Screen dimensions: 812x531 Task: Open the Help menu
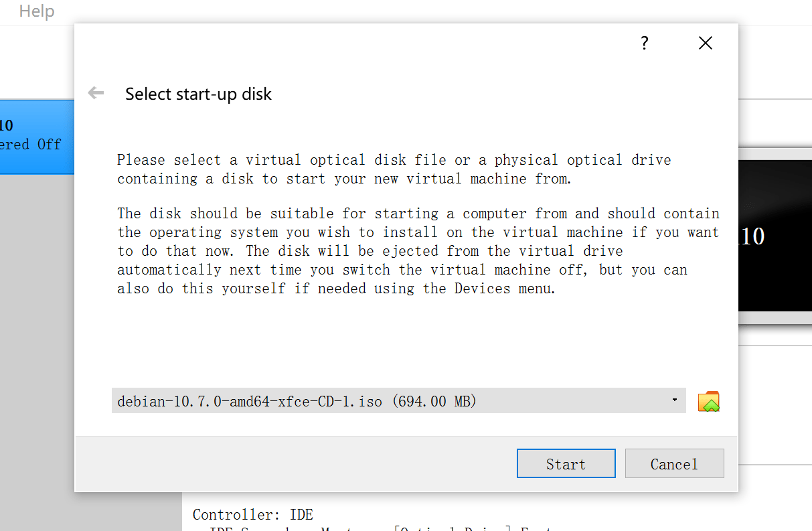coord(37,11)
